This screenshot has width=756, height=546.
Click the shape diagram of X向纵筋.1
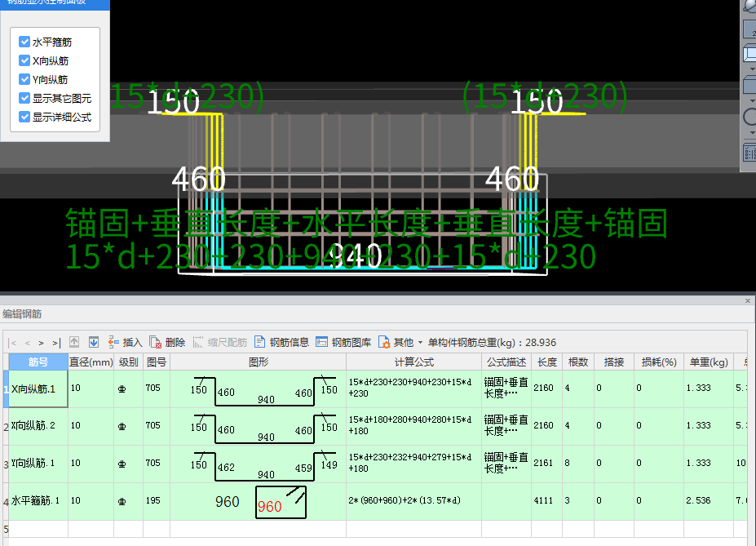[264, 391]
